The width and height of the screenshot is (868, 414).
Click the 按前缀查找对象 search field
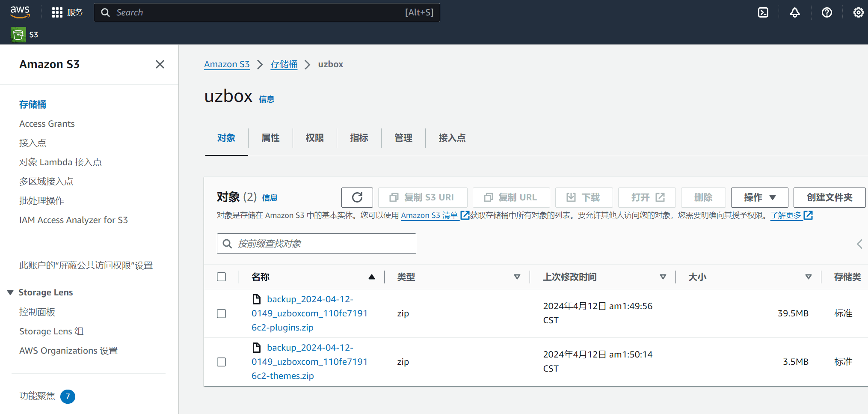[316, 243]
